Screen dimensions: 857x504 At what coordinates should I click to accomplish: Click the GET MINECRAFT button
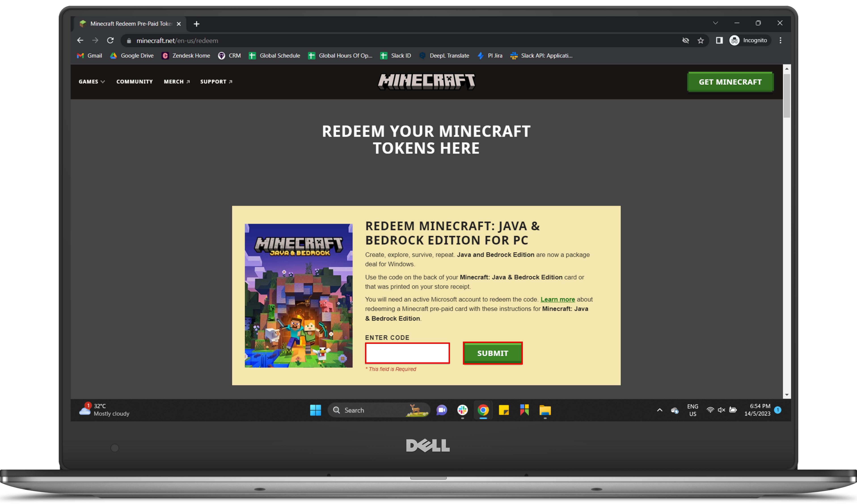click(730, 81)
